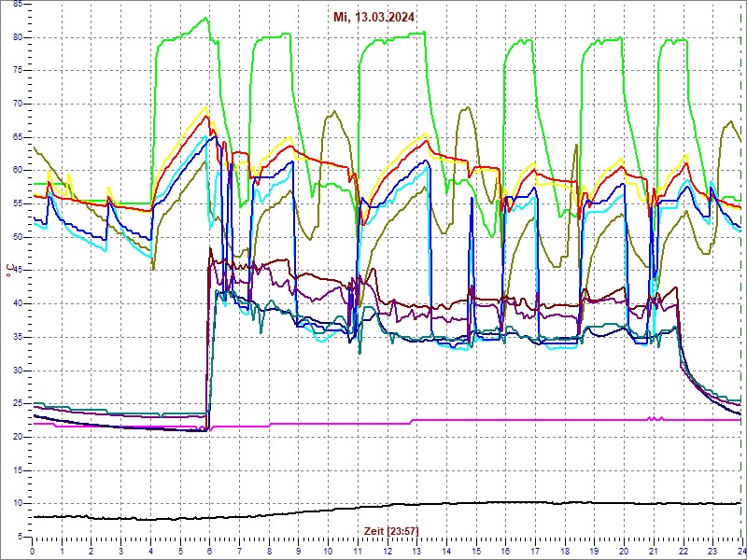Select the 85 value on the temperature axis
747x560 pixels.
(x=17, y=5)
